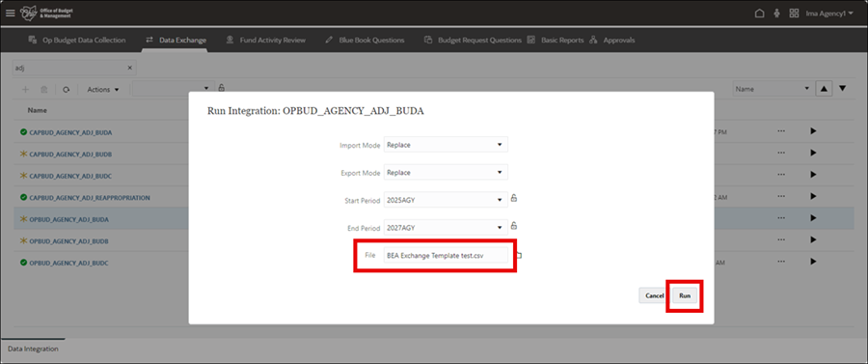The height and width of the screenshot is (364, 868).
Task: Click Run to start the integration
Action: click(685, 295)
